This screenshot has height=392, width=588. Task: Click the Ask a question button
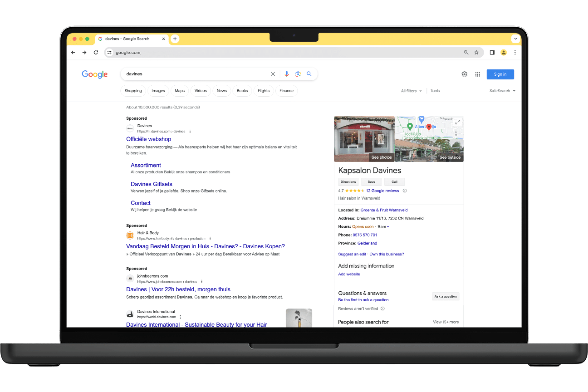446,297
